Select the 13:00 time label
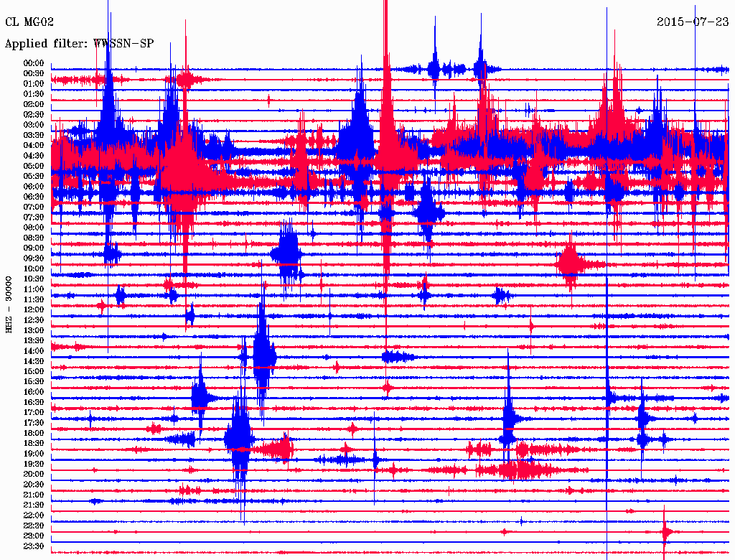This screenshot has width=735, height=560. point(34,330)
